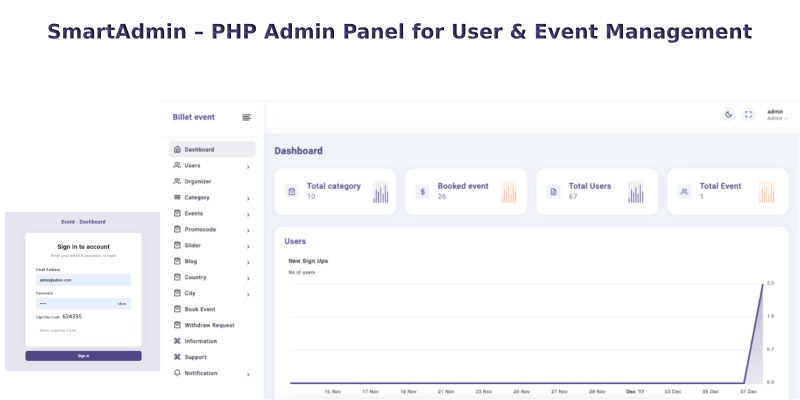Click the people icon on Total Event card

coord(684,191)
